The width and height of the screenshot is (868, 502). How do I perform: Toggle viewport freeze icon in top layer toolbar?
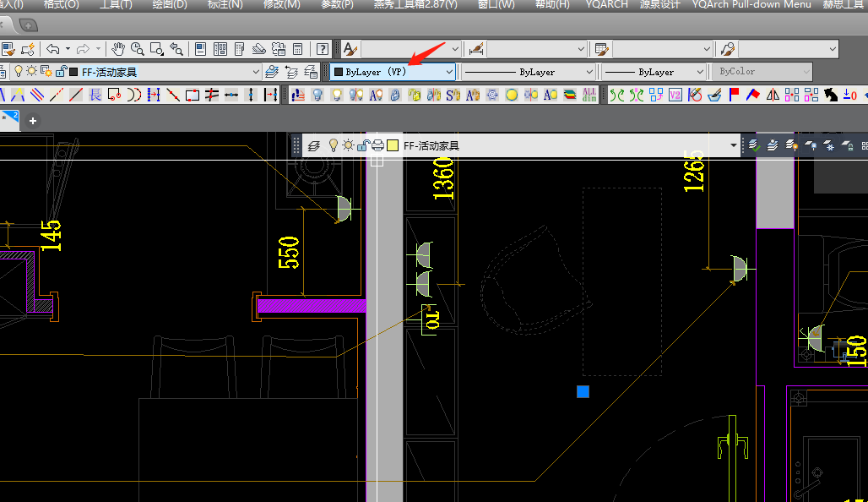click(46, 71)
